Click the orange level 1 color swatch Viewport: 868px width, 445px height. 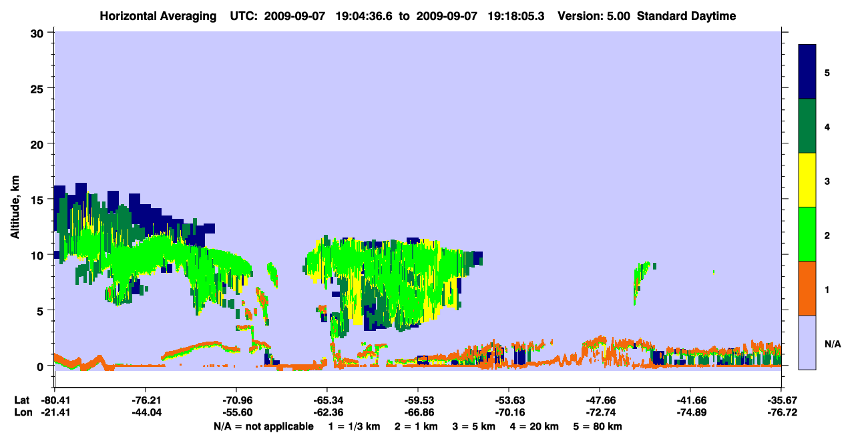click(x=807, y=288)
